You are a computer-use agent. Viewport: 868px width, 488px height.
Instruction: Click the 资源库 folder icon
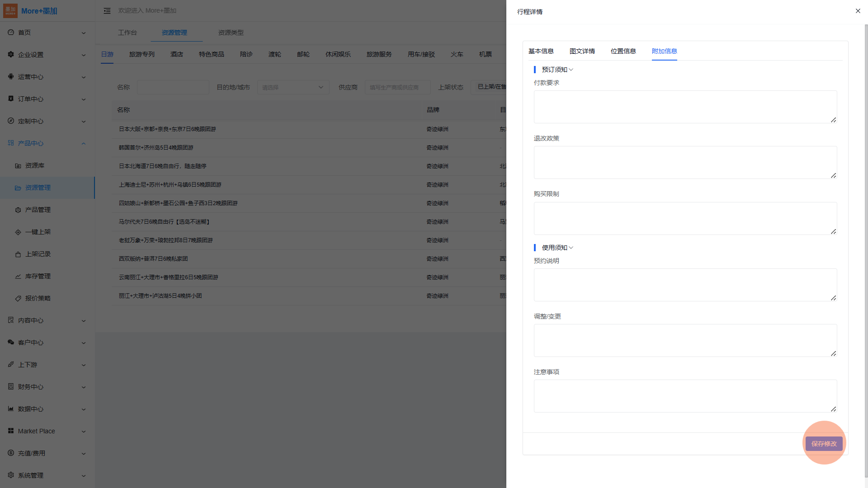coord(18,166)
